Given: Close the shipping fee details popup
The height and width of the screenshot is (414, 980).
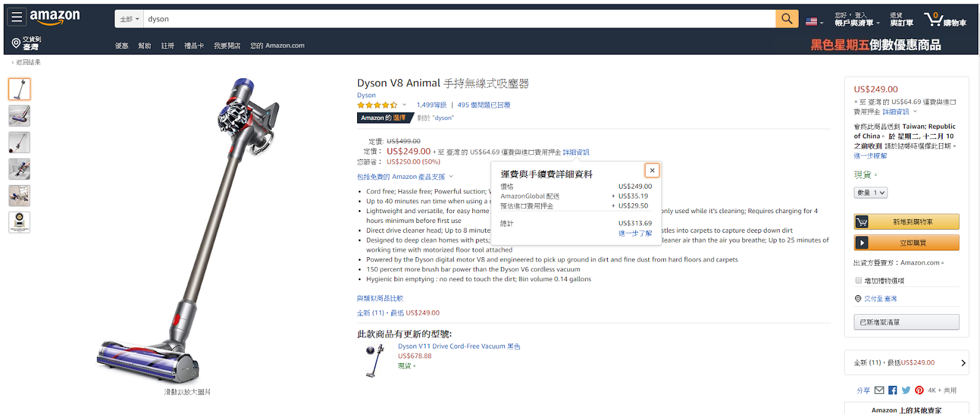Looking at the screenshot, I should (x=652, y=170).
